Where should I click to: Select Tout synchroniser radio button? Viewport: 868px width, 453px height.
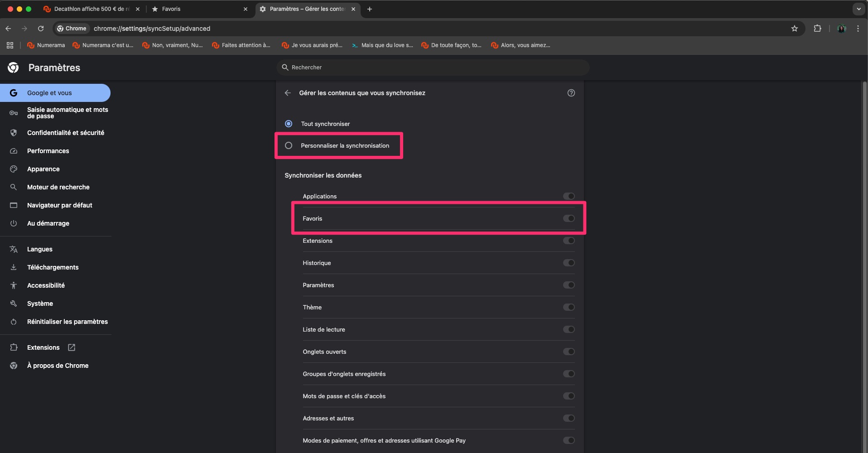[289, 124]
